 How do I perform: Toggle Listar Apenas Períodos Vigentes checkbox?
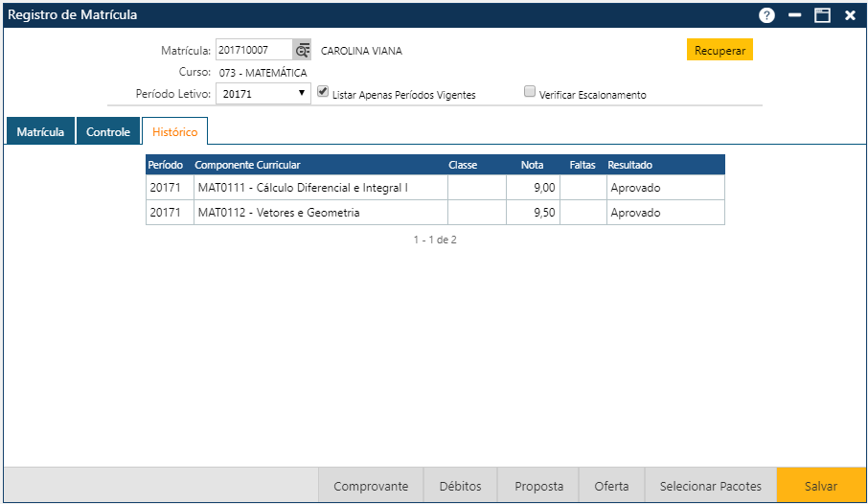click(323, 93)
